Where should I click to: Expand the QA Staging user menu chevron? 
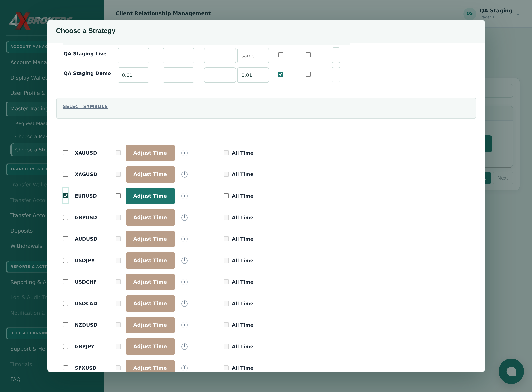518,14
